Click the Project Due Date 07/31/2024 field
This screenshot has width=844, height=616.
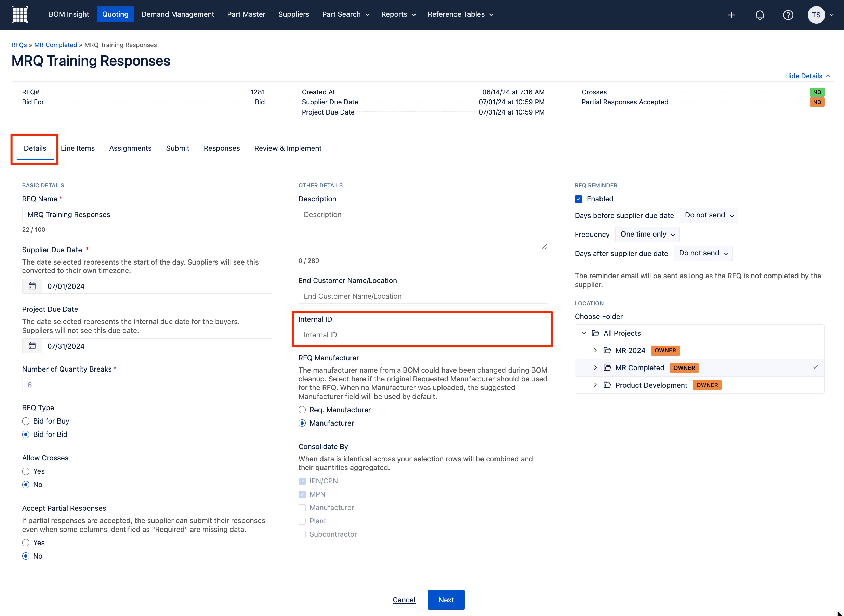click(x=157, y=346)
